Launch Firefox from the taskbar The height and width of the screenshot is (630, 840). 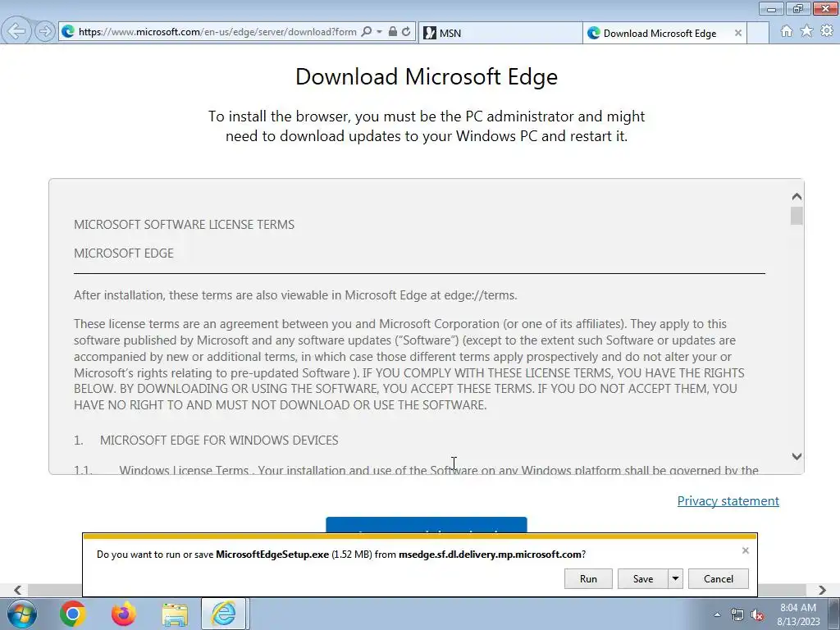[124, 614]
